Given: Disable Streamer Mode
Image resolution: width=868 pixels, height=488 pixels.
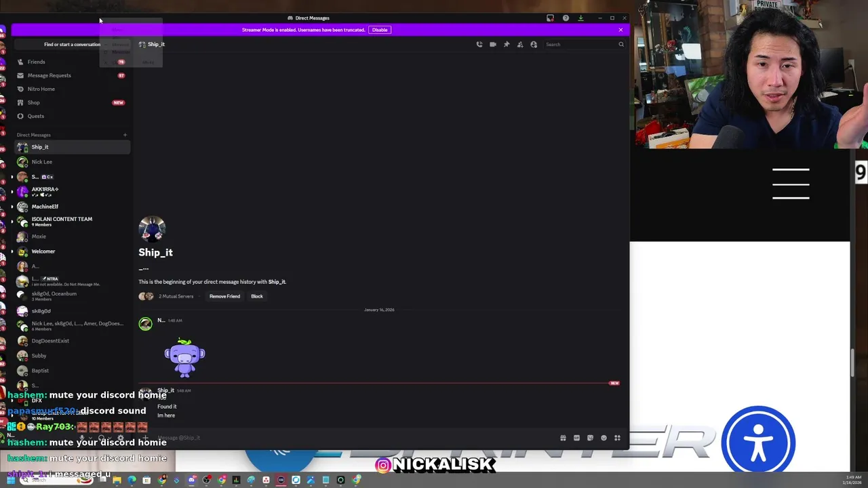Looking at the screenshot, I should point(380,30).
